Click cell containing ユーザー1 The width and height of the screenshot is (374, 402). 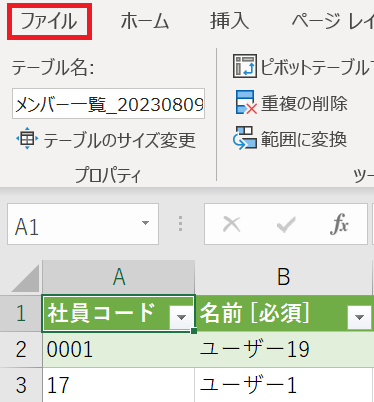tap(284, 385)
